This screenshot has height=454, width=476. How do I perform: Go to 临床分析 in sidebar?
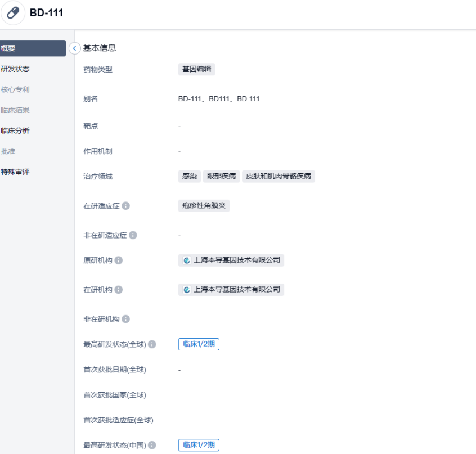click(x=16, y=131)
